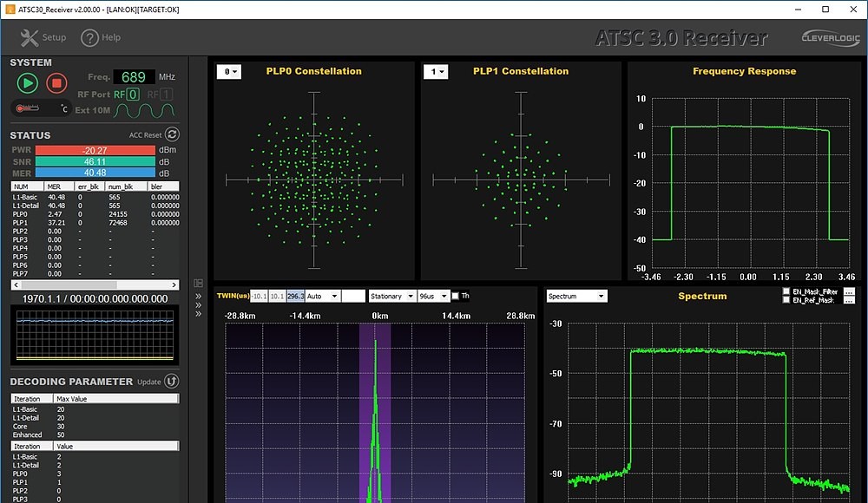868x503 pixels.
Task: Click the ellipsis button beside EN_Ref_Mask
Action: [849, 300]
